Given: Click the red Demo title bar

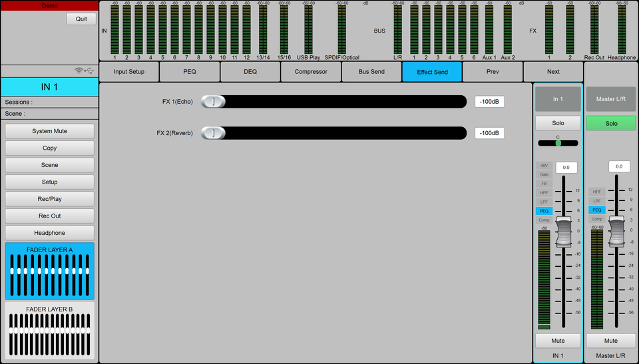Looking at the screenshot, I should (x=50, y=6).
